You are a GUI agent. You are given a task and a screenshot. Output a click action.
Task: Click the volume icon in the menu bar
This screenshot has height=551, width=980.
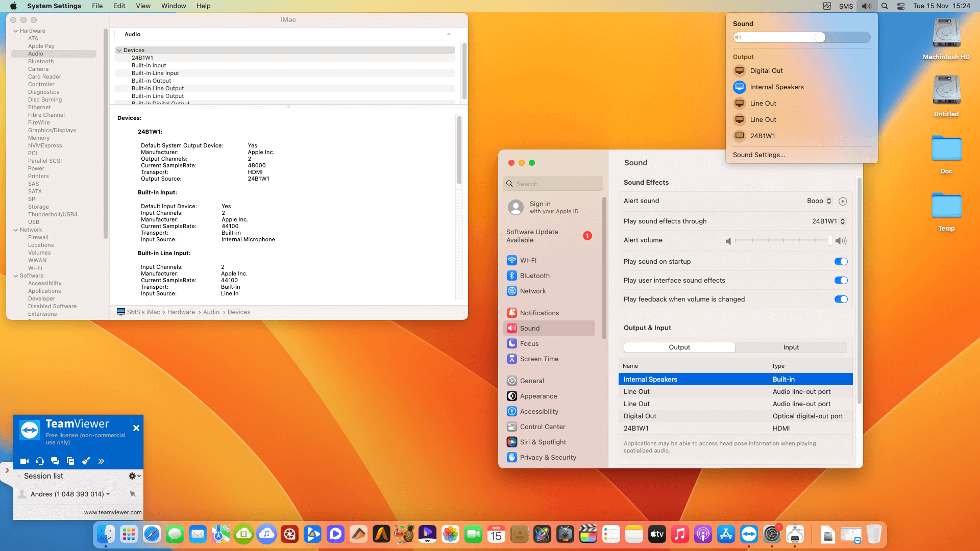tap(866, 6)
